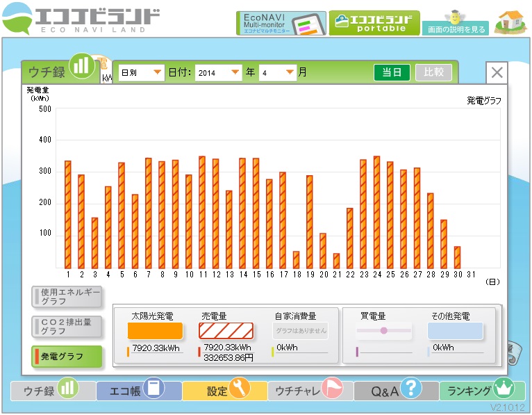The image size is (532, 415).
Task: Open the Eco Navi Land portable banner
Action: [374, 23]
